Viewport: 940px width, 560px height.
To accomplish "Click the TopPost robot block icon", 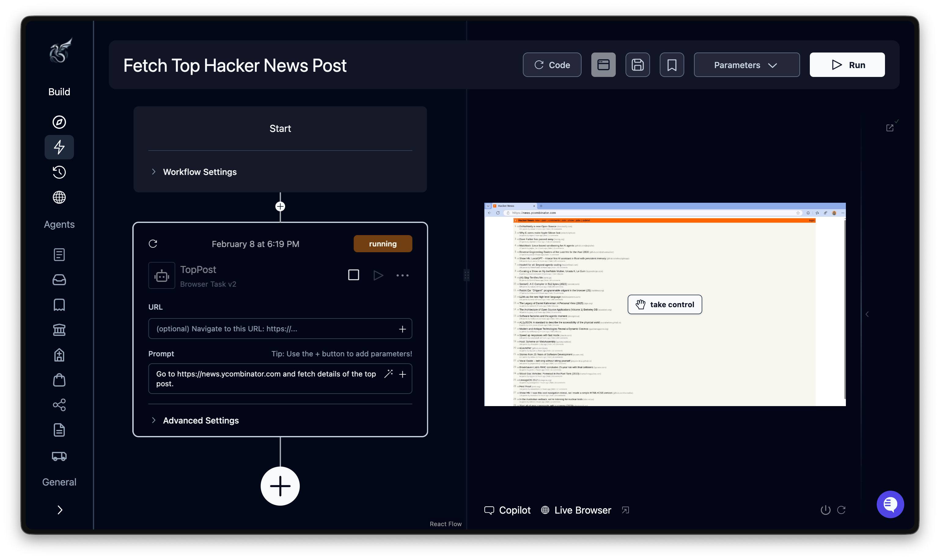I will click(162, 275).
